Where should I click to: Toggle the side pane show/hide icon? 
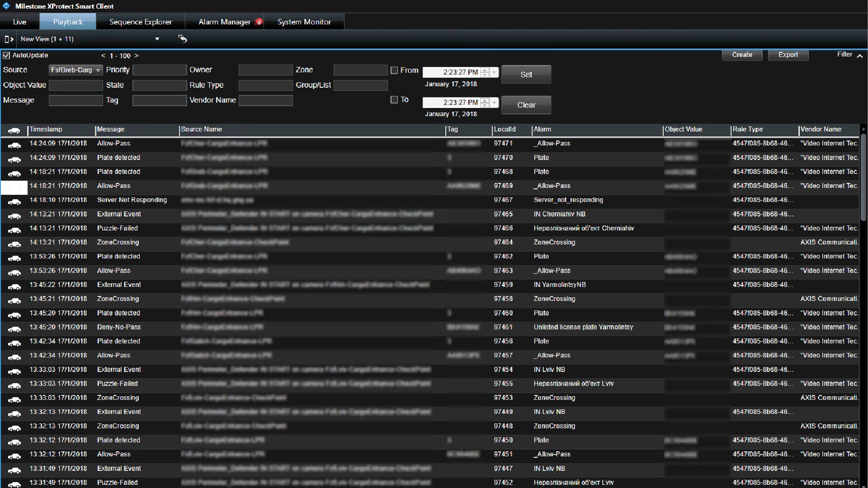[9, 39]
